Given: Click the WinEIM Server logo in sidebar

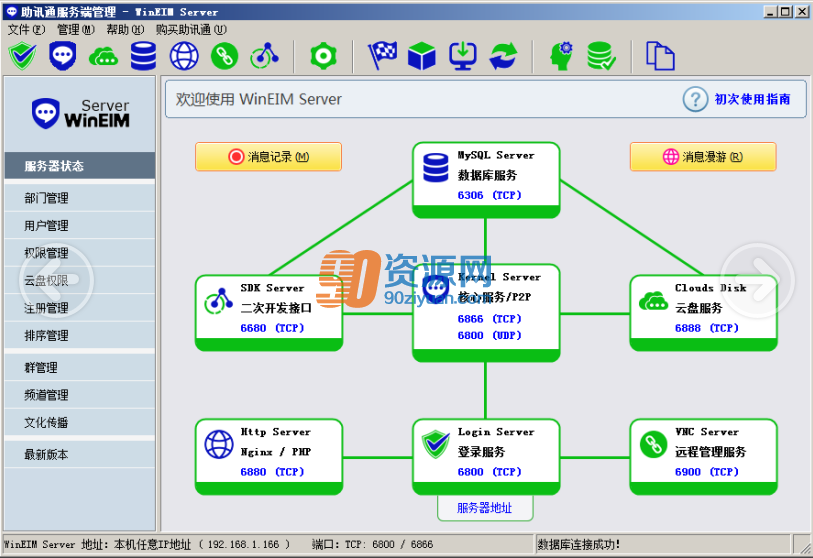Looking at the screenshot, I should [x=80, y=113].
